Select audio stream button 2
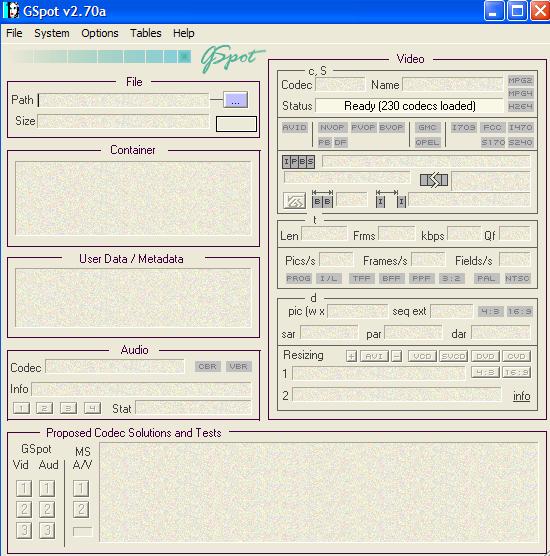The width and height of the screenshot is (550, 556). click(45, 408)
